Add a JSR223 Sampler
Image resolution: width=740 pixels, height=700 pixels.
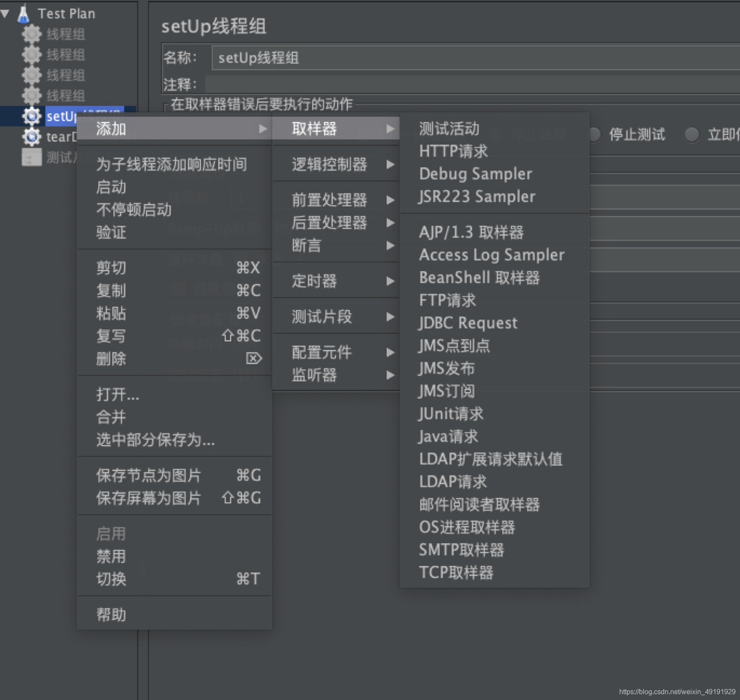[x=495, y=196]
